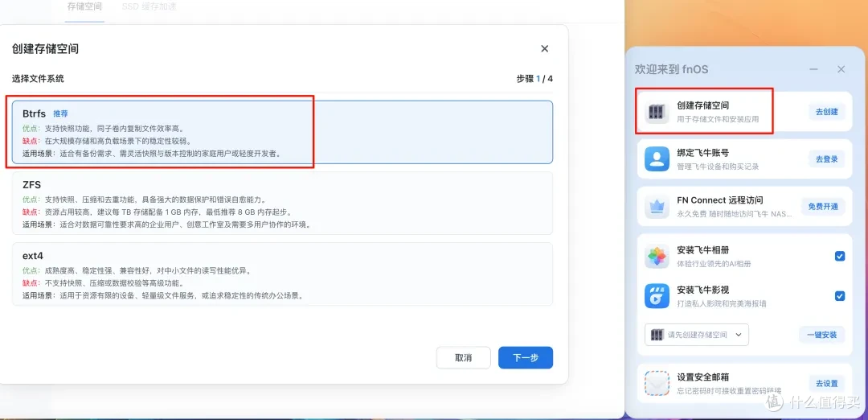Close the 欢迎来到 fnOS panel

(841, 69)
